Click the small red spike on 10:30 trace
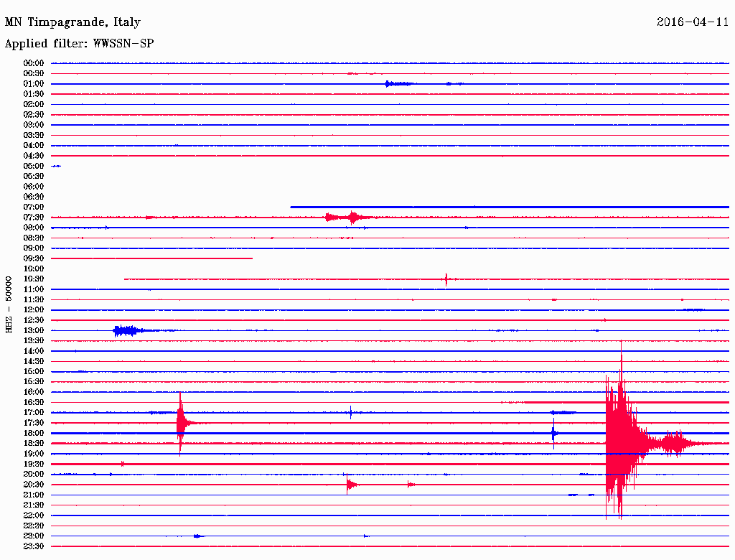Image resolution: width=735 pixels, height=560 pixels. pos(446,279)
